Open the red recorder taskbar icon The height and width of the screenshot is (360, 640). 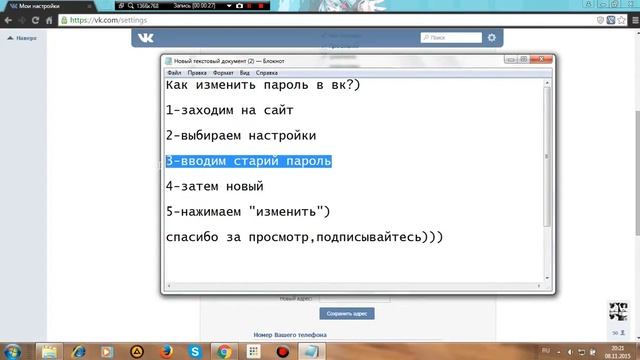pos(282,351)
